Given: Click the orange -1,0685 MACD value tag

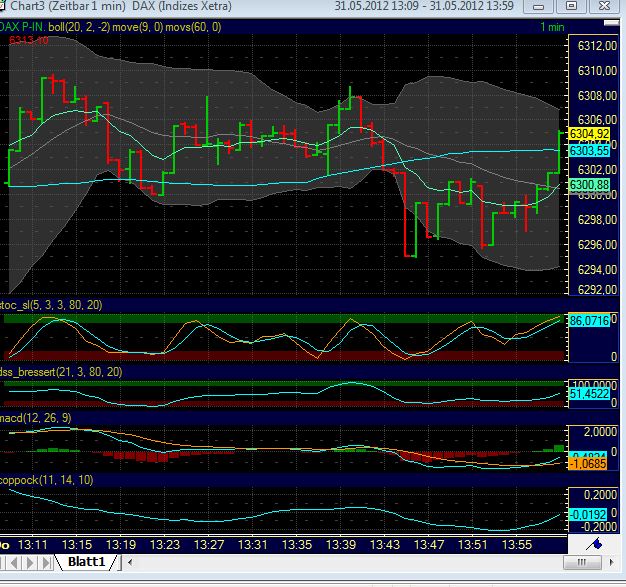Looking at the screenshot, I should 587,464.
